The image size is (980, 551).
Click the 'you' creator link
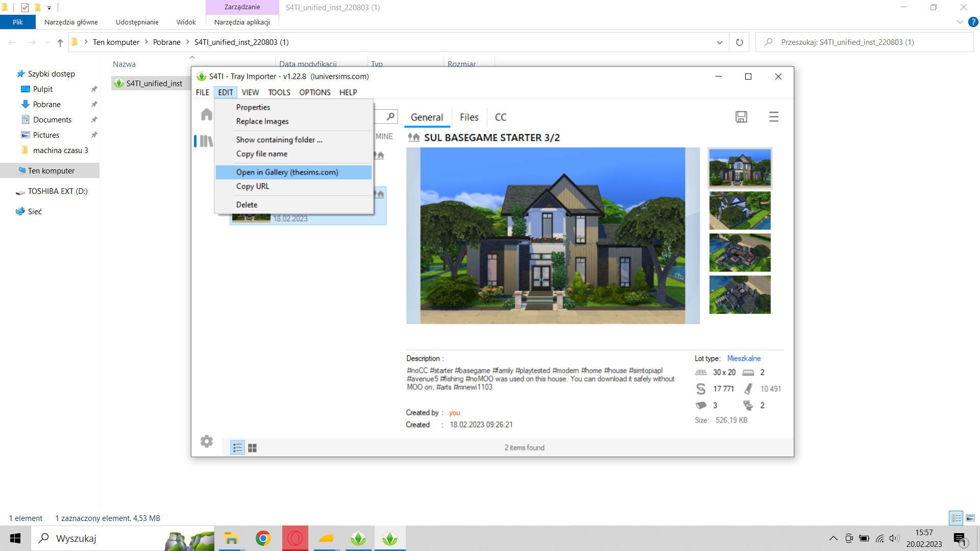(x=455, y=413)
